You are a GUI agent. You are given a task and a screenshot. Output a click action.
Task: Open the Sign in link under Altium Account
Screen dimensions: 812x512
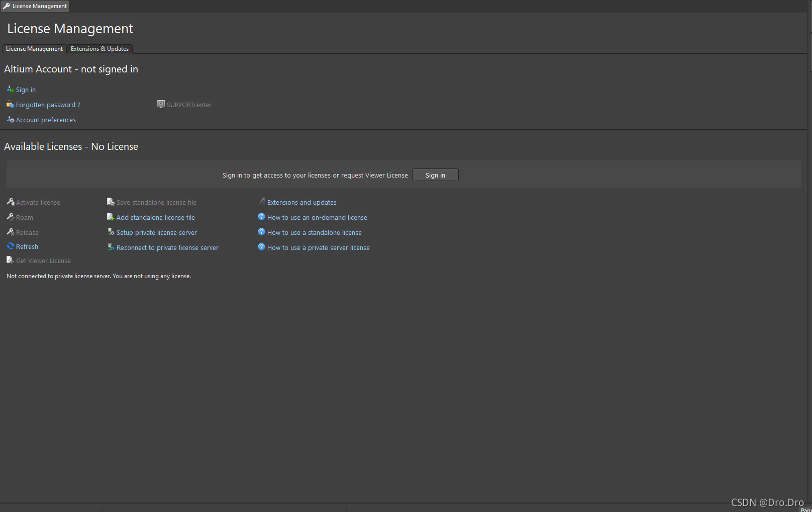coord(26,90)
